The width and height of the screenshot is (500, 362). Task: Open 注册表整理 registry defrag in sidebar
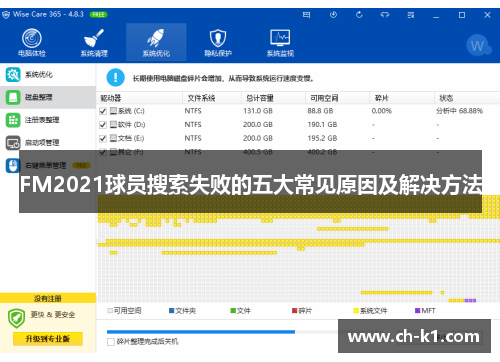[x=48, y=120]
